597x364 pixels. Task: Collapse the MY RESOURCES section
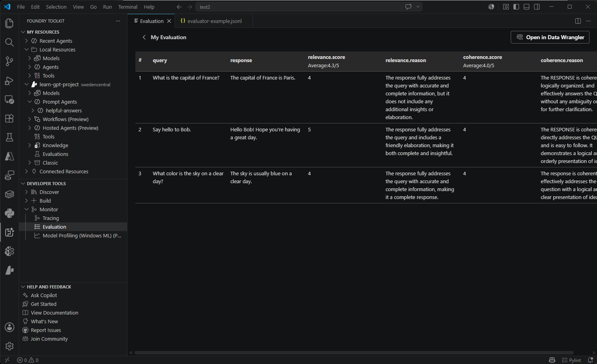click(23, 32)
